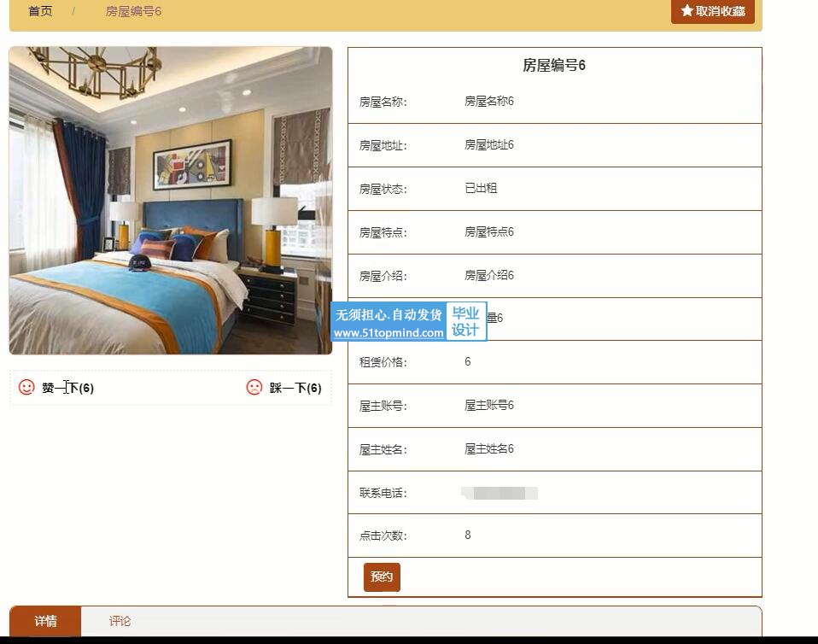Click the 预约 booking button
This screenshot has height=644, width=818.
coord(382,577)
